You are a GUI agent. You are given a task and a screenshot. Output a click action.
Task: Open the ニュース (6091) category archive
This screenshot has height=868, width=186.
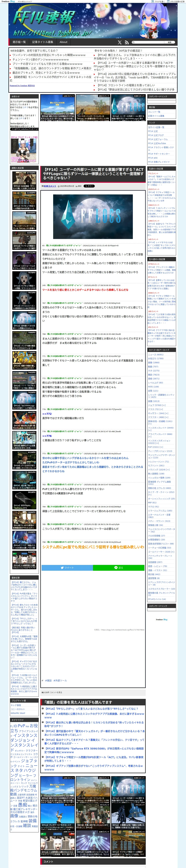(x=156, y=354)
